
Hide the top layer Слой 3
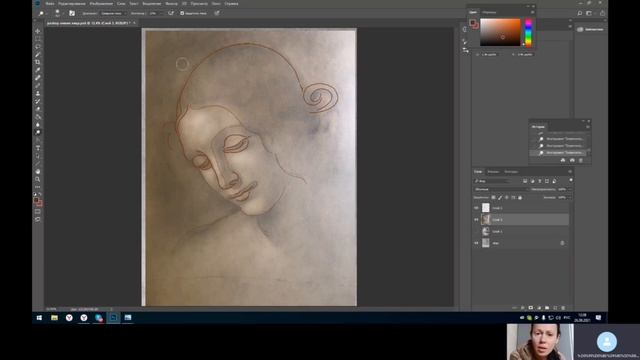(476, 208)
